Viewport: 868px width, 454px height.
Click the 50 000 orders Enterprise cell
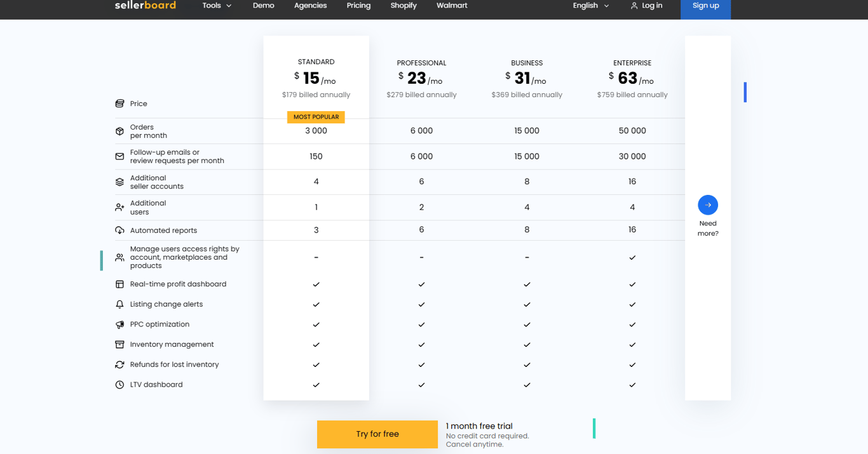coord(632,131)
